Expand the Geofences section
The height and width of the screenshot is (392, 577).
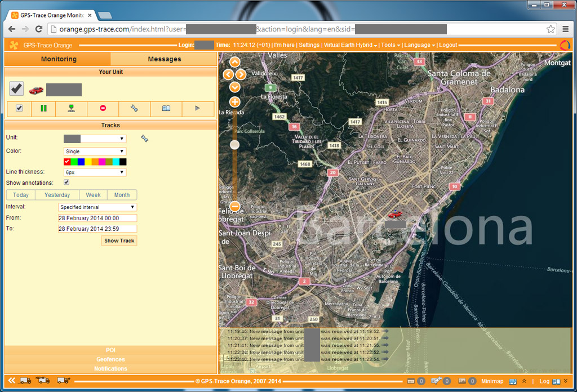point(110,359)
